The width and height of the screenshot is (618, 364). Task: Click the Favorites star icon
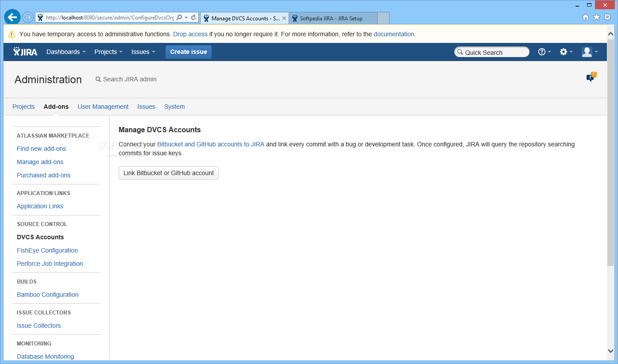[x=596, y=17]
